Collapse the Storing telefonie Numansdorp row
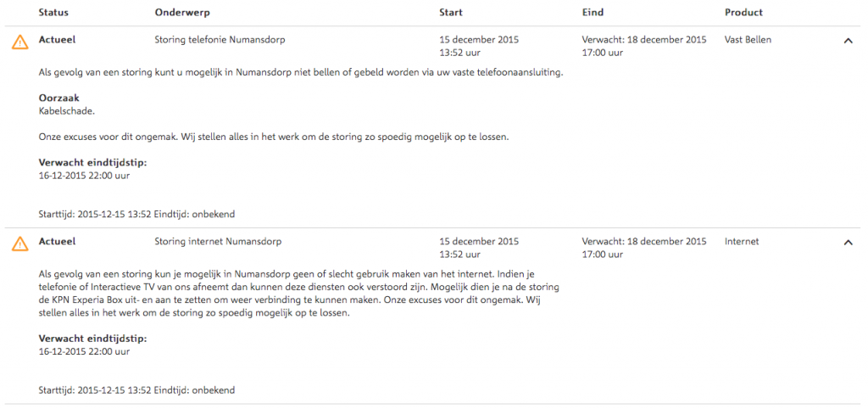The height and width of the screenshot is (409, 868). tap(848, 41)
